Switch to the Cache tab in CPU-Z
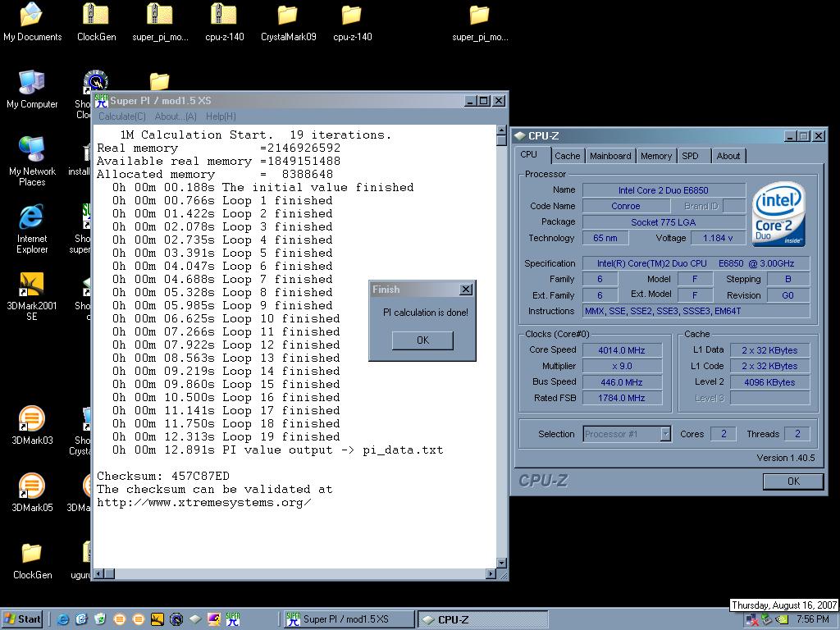The height and width of the screenshot is (630, 840). tap(568, 156)
